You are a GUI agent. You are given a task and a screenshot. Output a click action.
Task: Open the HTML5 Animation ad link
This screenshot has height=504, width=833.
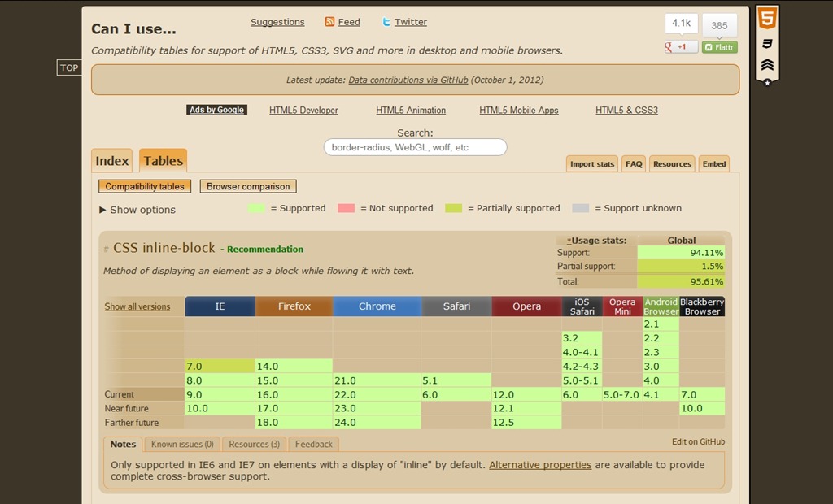(x=411, y=111)
